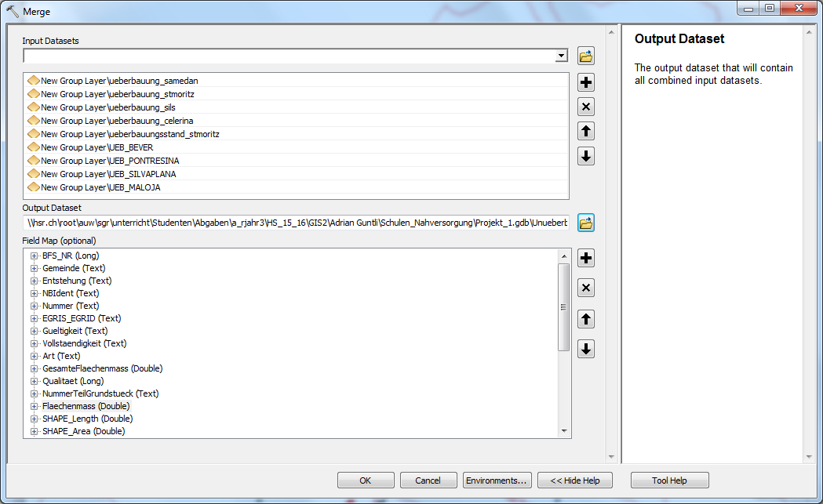The height and width of the screenshot is (504, 823).
Task: Click the Output Dataset path field
Action: (296, 223)
